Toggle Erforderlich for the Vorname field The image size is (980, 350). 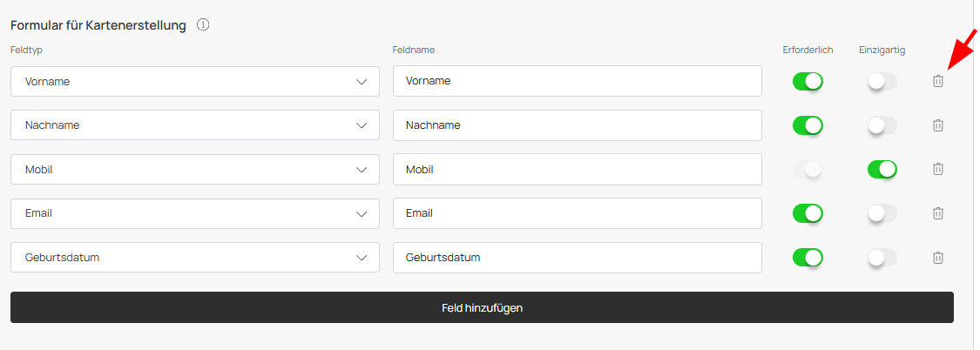(808, 81)
